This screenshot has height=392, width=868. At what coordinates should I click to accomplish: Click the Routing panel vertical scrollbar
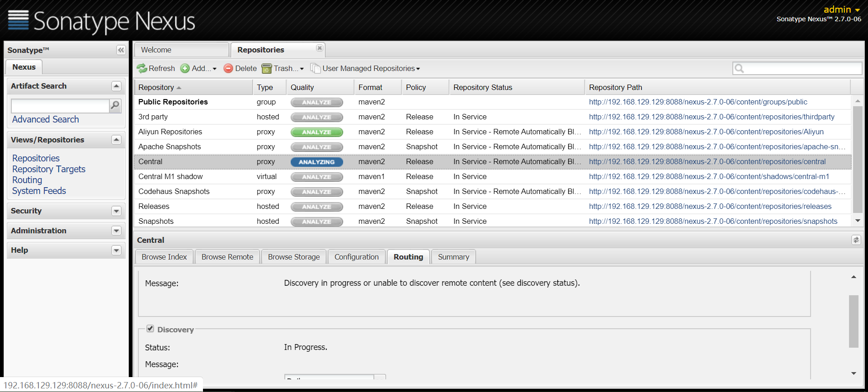(x=854, y=321)
